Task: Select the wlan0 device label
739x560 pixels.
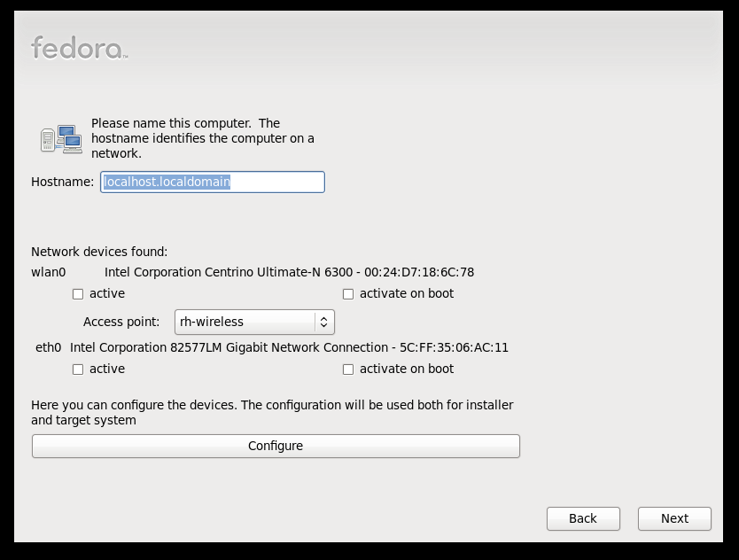Action: click(x=49, y=272)
